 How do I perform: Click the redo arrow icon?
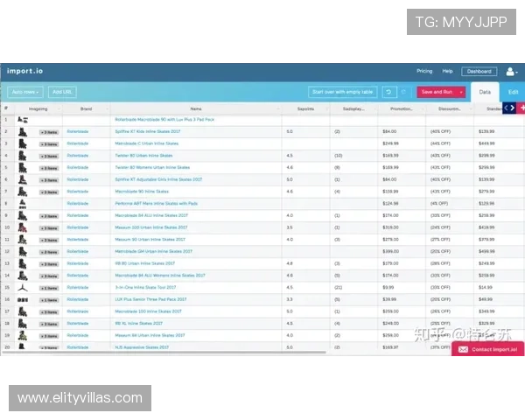tap(403, 92)
